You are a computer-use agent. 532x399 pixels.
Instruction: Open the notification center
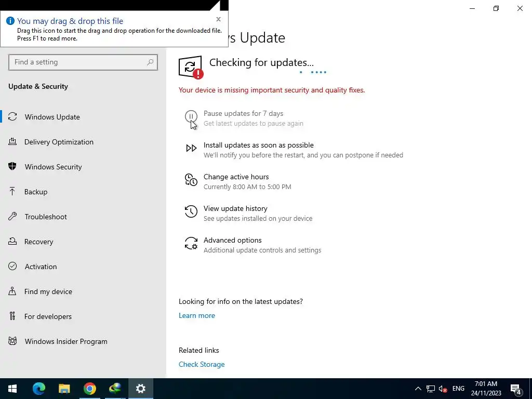pyautogui.click(x=516, y=389)
